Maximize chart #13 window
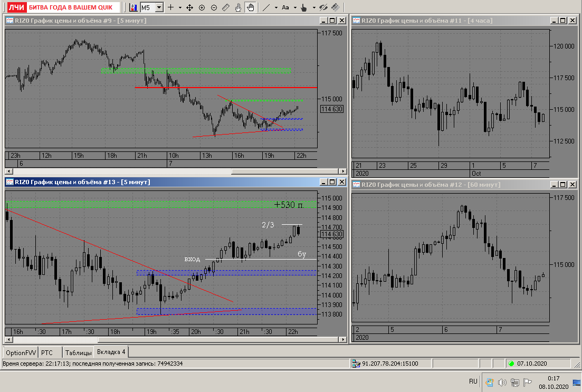 click(x=332, y=182)
